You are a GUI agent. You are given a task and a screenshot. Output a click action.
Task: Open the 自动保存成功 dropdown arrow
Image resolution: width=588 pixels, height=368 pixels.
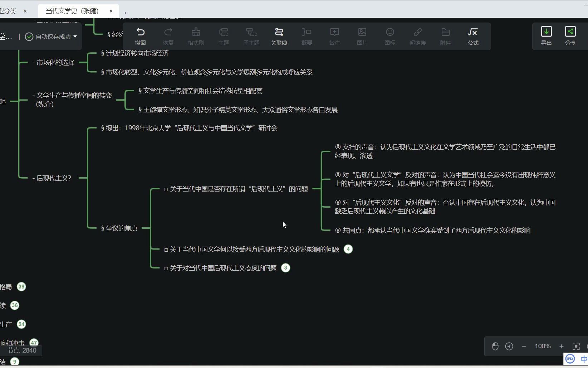point(75,37)
